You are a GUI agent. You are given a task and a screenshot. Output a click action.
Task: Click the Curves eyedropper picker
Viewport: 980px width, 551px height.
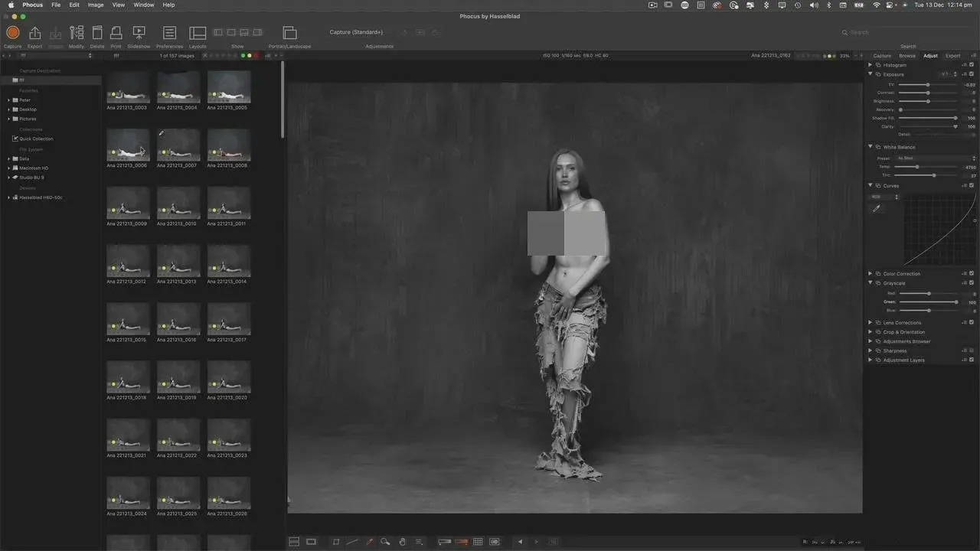(877, 208)
